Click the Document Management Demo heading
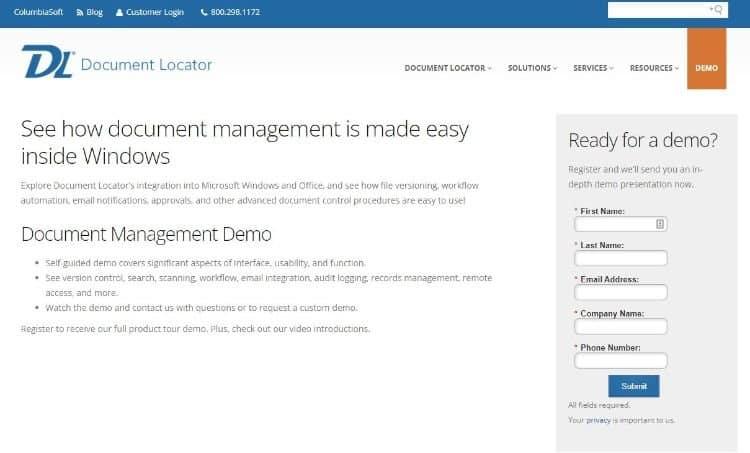The image size is (750, 453). [x=146, y=234]
